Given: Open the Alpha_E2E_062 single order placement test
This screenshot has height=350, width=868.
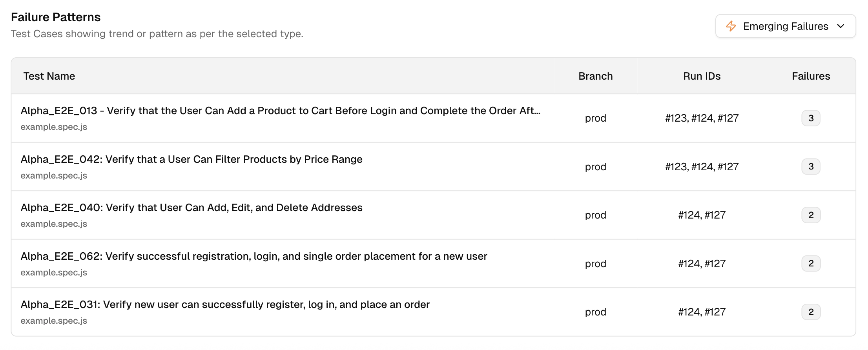Looking at the screenshot, I should [254, 256].
